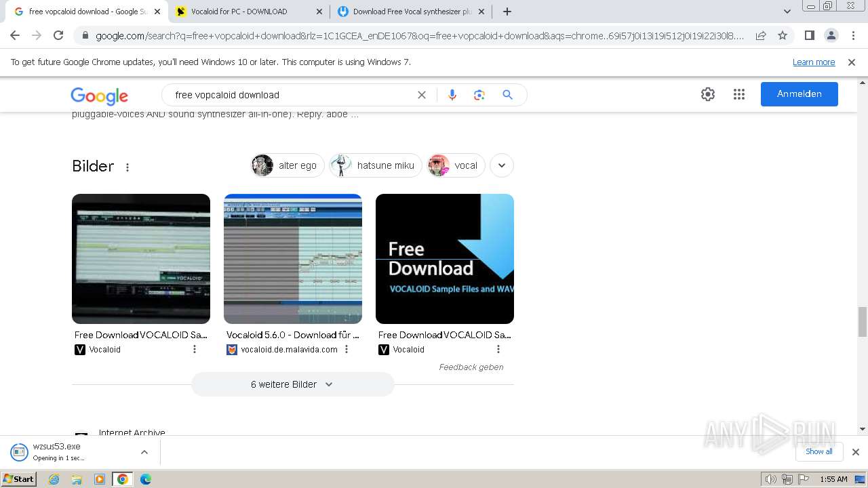Expand 6 weitere Bilder

click(x=292, y=384)
